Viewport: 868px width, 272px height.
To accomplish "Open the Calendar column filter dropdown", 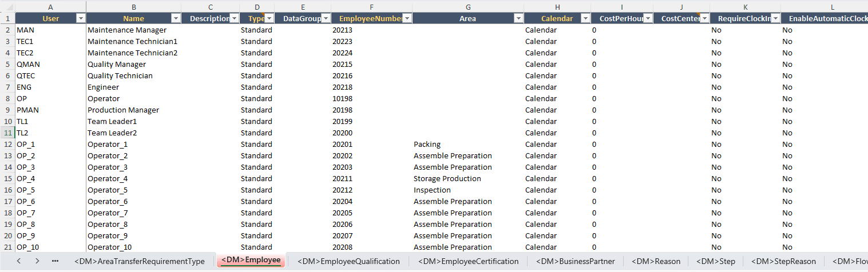I will click(585, 18).
